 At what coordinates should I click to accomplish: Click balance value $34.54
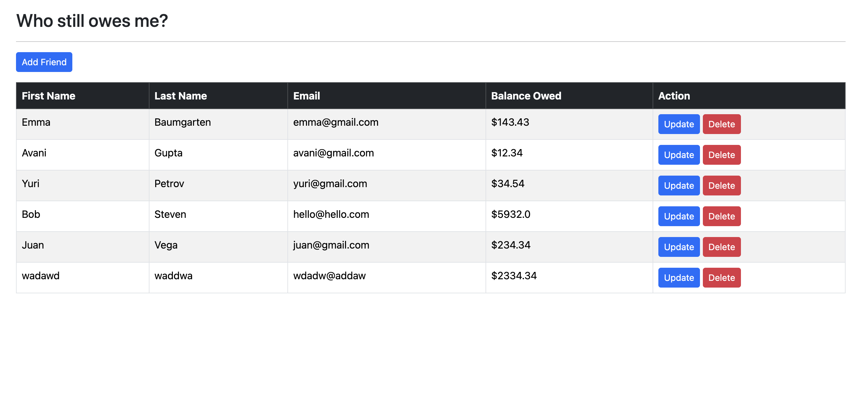click(508, 183)
